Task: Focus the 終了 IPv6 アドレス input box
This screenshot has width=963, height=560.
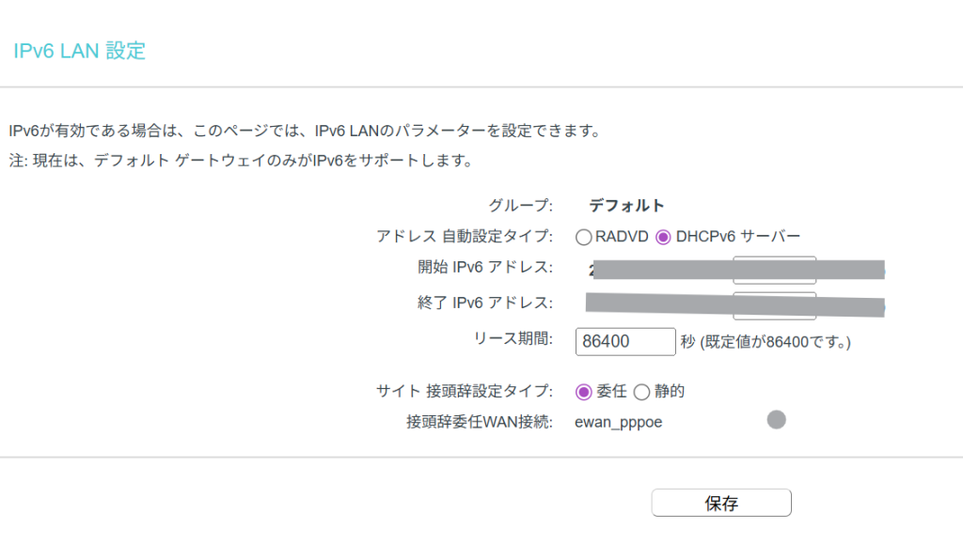Action: (x=774, y=303)
